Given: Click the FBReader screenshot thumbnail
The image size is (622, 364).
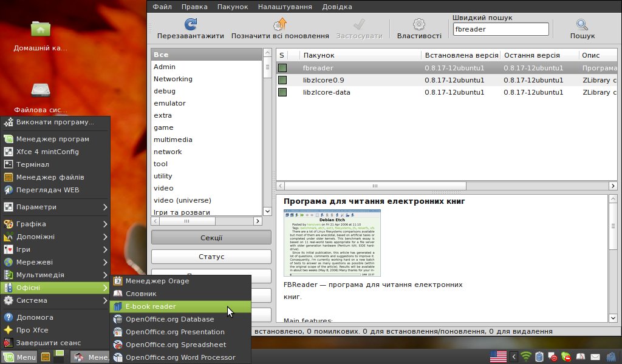Looking at the screenshot, I should click(332, 243).
